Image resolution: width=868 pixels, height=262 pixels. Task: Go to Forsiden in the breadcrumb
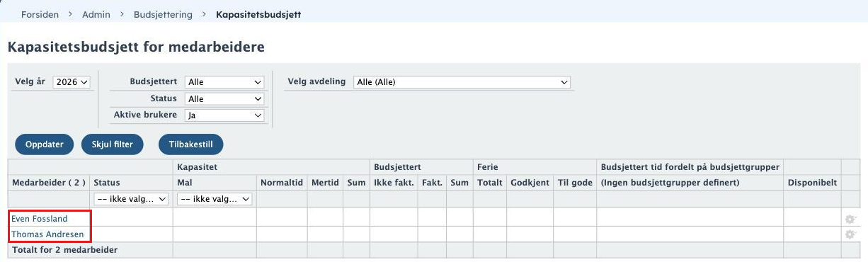tap(40, 14)
